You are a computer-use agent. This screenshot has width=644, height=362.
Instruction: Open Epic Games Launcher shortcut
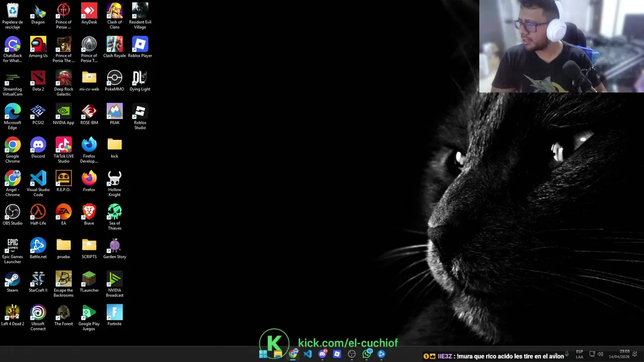tap(13, 250)
